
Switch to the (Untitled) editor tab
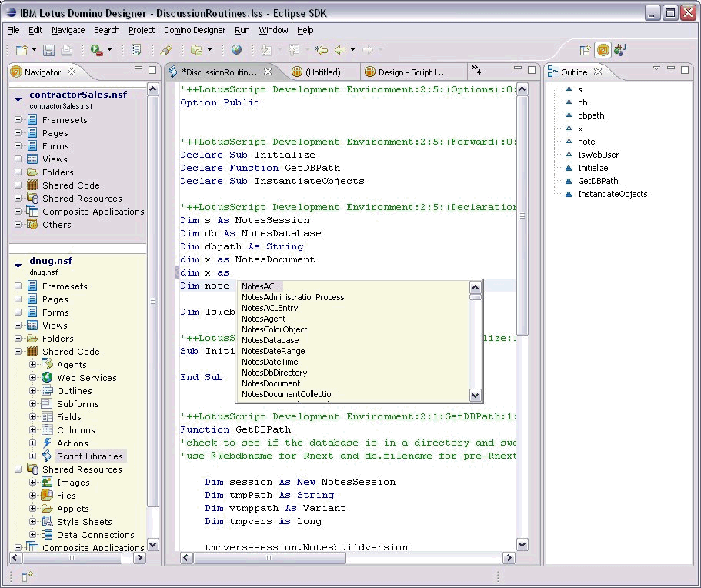click(x=316, y=72)
